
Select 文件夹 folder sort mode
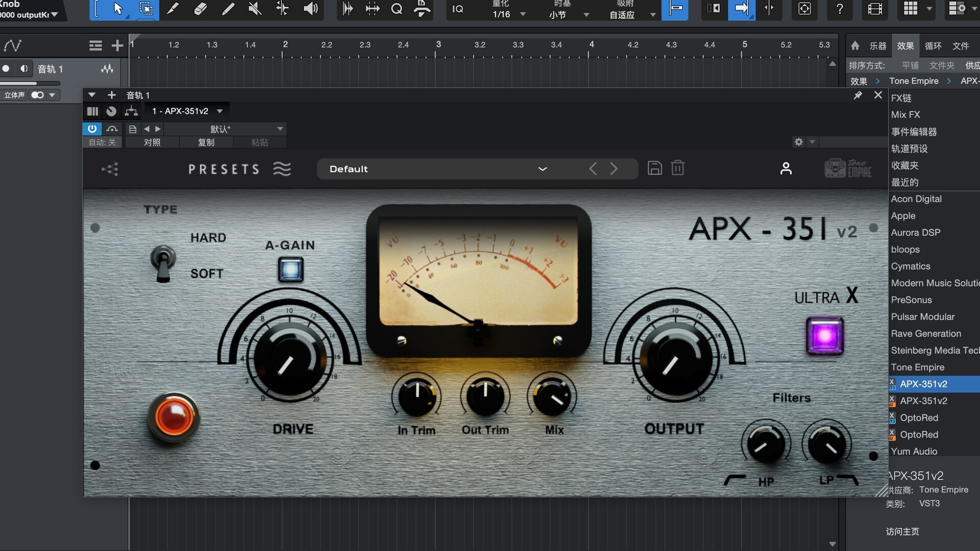tap(942, 65)
